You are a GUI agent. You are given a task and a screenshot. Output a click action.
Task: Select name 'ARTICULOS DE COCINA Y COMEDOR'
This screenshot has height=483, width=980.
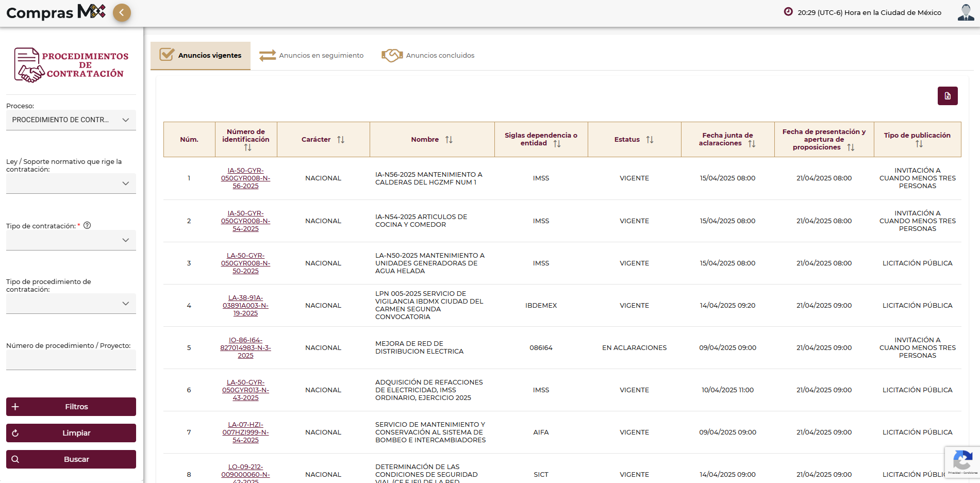pyautogui.click(x=421, y=221)
